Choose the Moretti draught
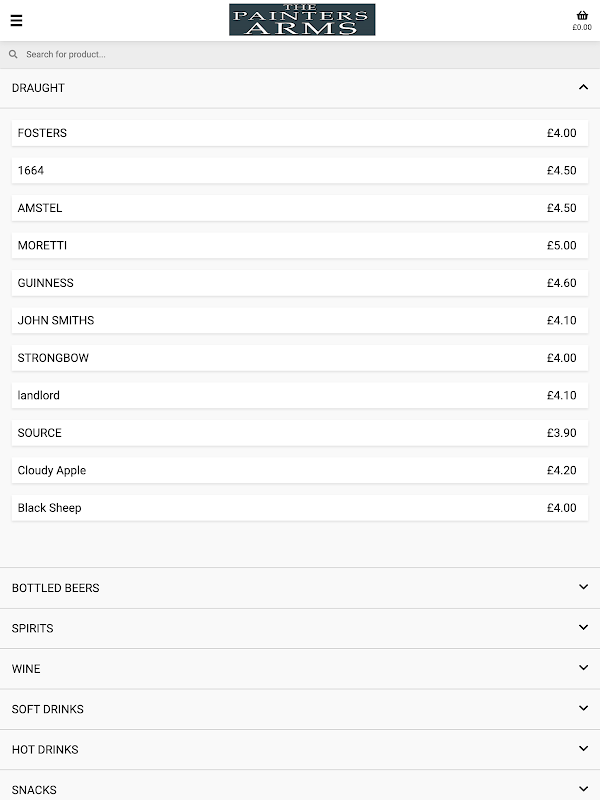600x800 pixels. pyautogui.click(x=300, y=246)
